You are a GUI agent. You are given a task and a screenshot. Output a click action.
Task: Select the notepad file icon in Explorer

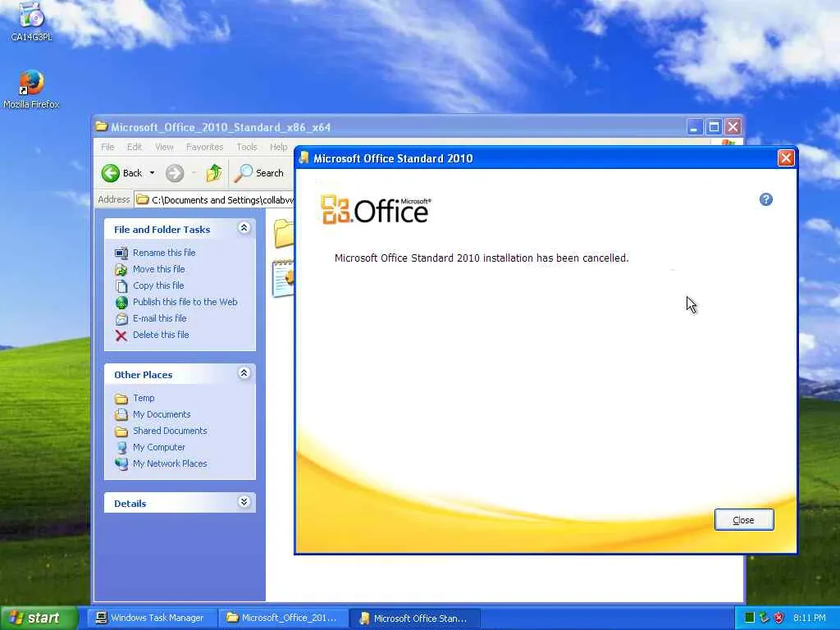point(283,278)
